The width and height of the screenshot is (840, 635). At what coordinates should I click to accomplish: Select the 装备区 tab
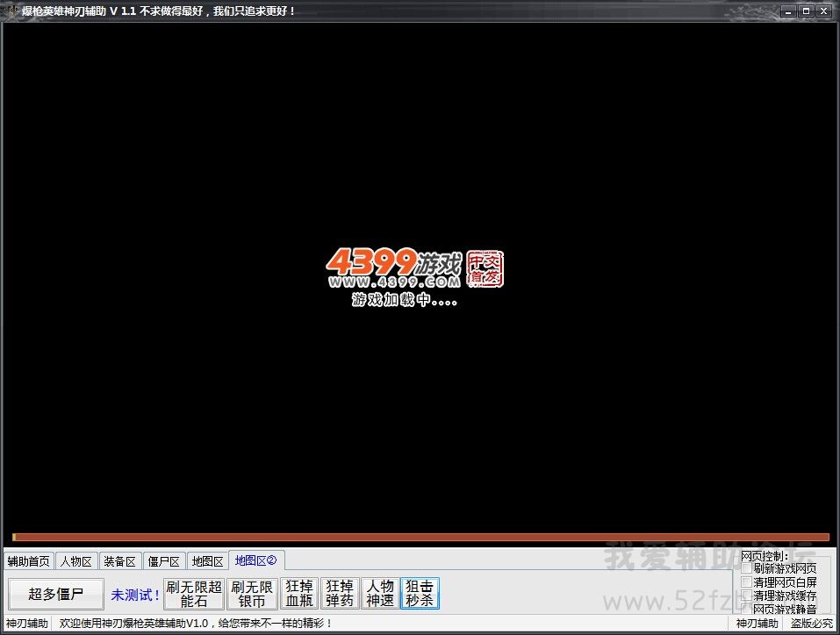click(x=120, y=561)
